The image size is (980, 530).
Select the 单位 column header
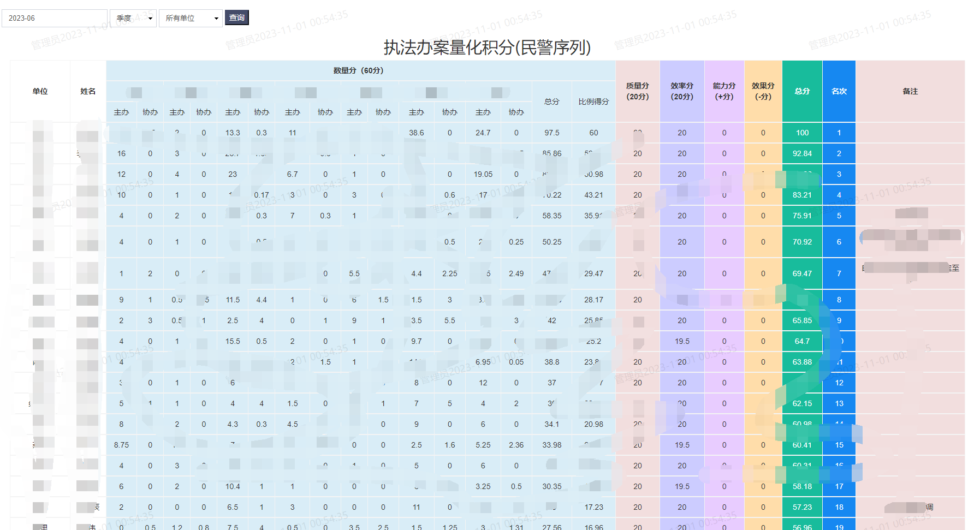[x=40, y=91]
